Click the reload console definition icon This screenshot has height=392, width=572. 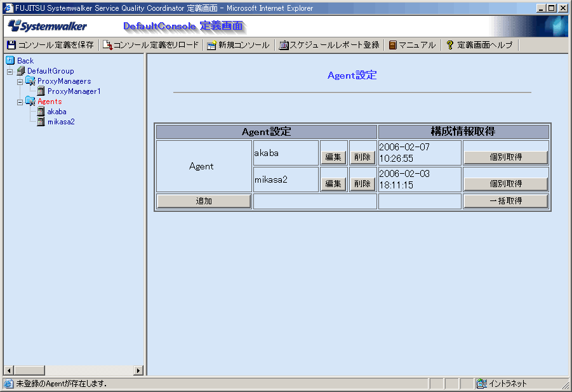[107, 45]
